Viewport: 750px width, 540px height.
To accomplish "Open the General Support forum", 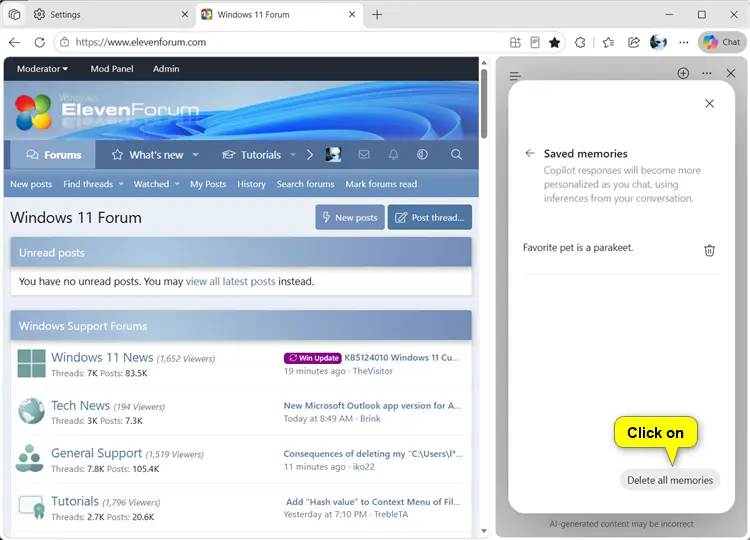I will (96, 453).
